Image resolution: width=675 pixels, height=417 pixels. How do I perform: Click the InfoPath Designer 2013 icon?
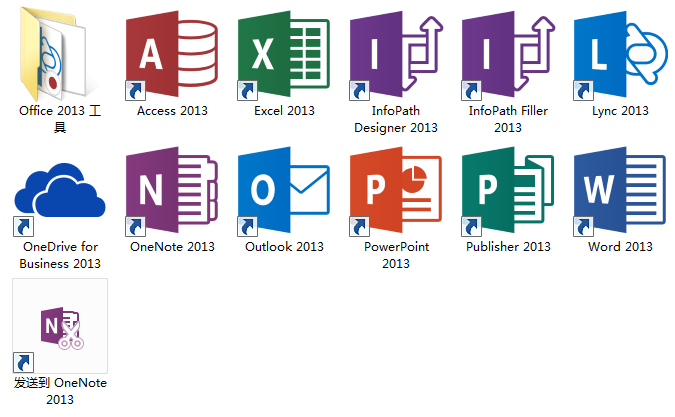(396, 55)
